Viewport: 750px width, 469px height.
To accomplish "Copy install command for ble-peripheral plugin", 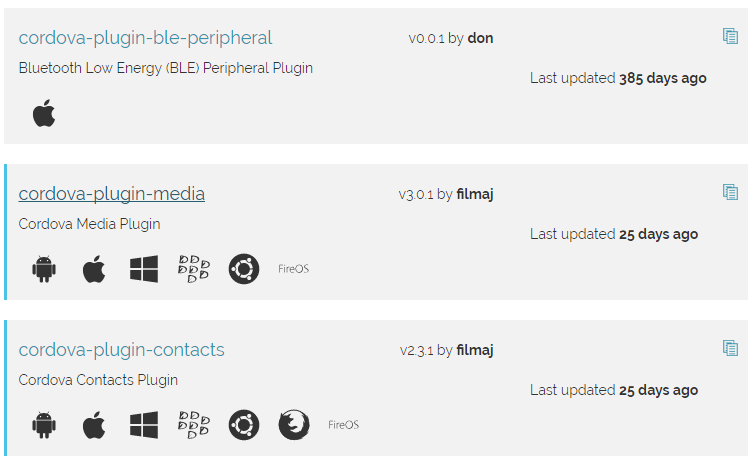I will (x=730, y=36).
